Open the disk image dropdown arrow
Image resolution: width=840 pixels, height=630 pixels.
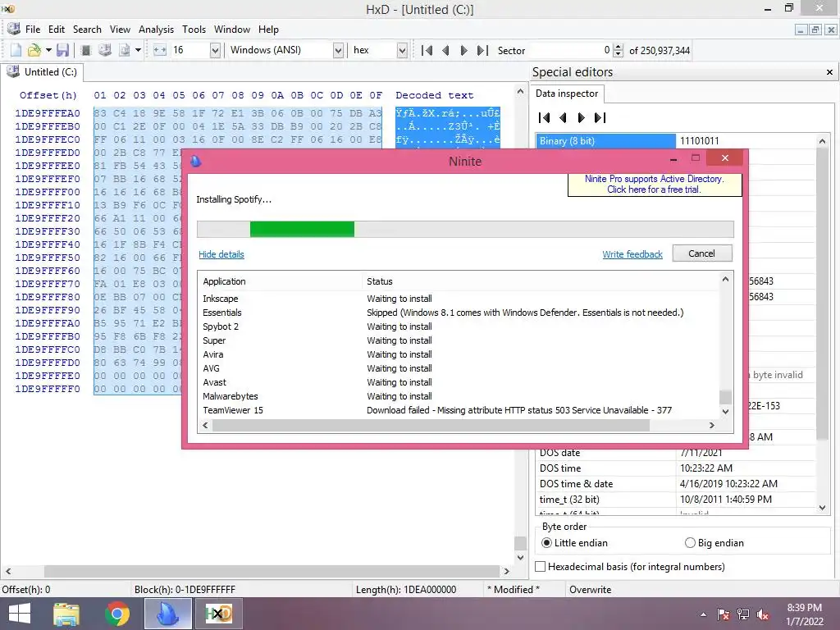coord(138,50)
